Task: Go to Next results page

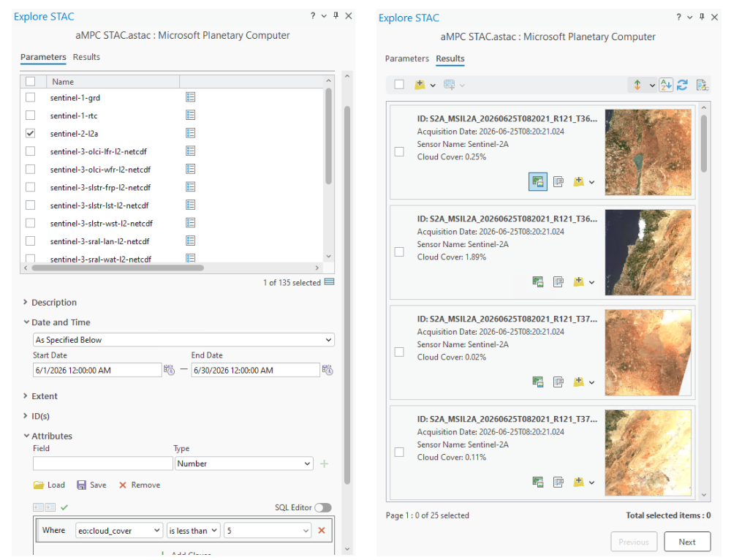Action: point(687,542)
